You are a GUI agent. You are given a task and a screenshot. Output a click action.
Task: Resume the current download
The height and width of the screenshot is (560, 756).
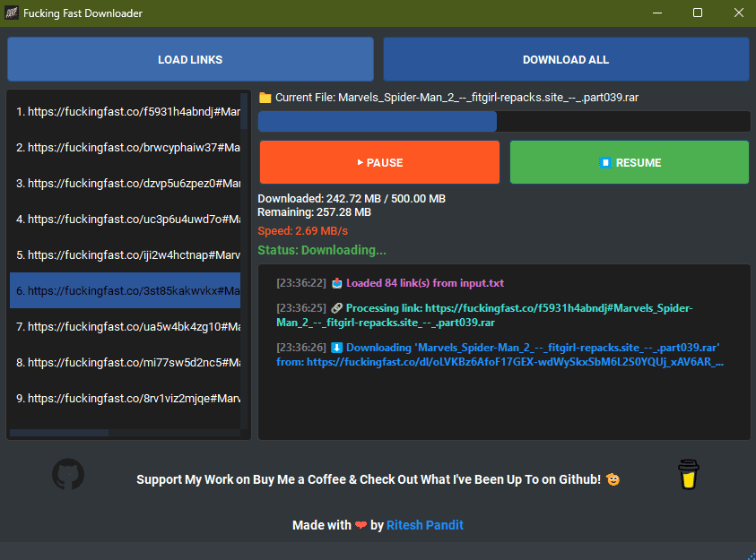click(x=629, y=162)
